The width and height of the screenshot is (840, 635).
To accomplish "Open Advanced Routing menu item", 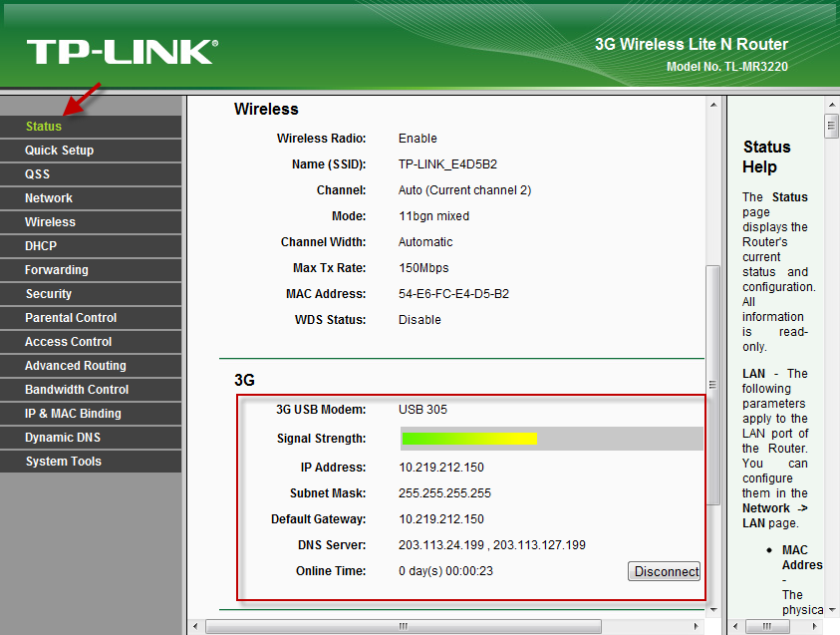I will coord(91,366).
